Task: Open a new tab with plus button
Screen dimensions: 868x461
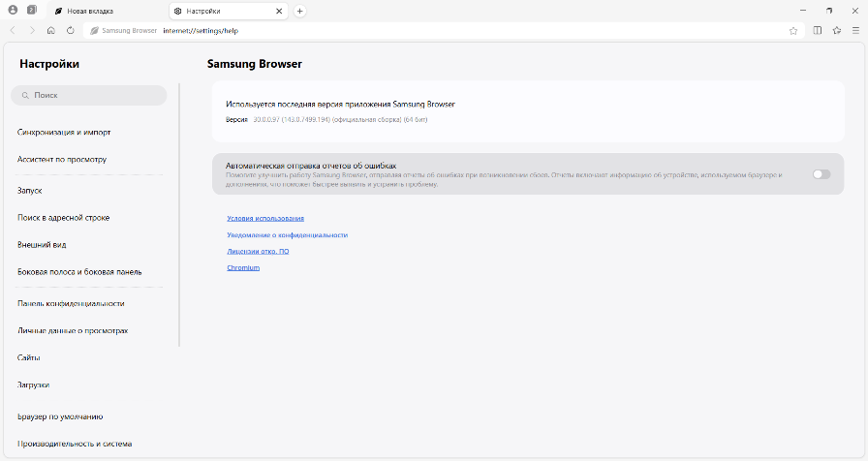Action: pos(299,11)
